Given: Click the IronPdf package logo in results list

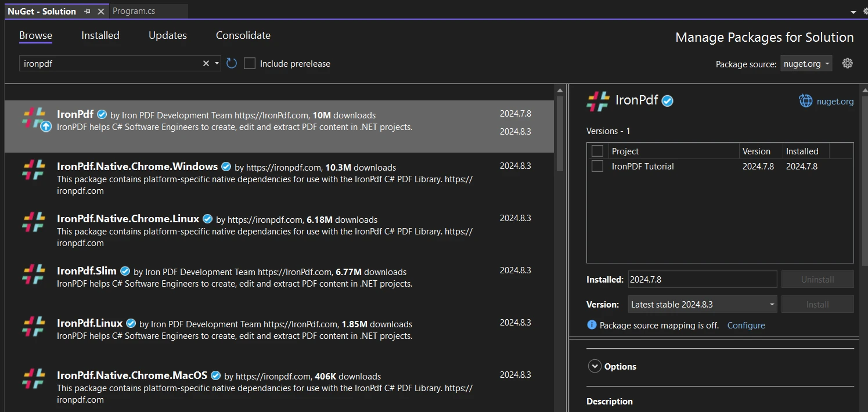Looking at the screenshot, I should pos(34,117).
